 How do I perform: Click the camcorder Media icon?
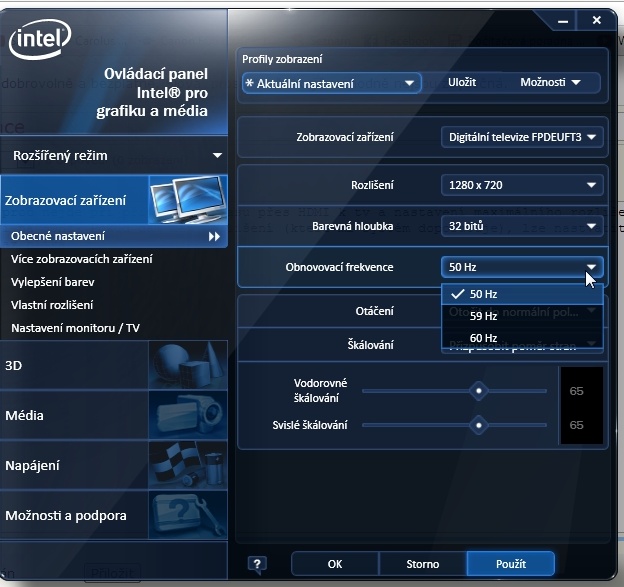[x=188, y=415]
